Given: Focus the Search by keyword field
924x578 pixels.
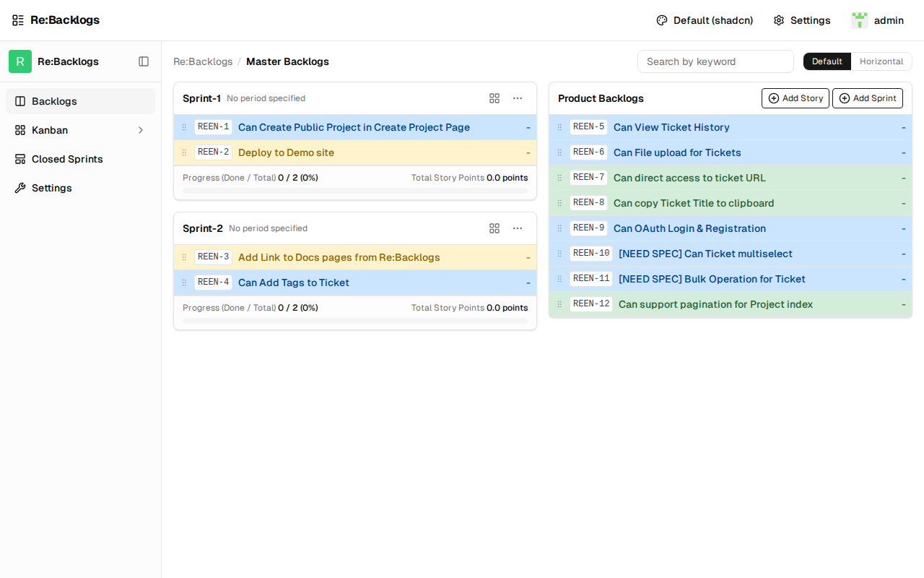Looking at the screenshot, I should (715, 61).
